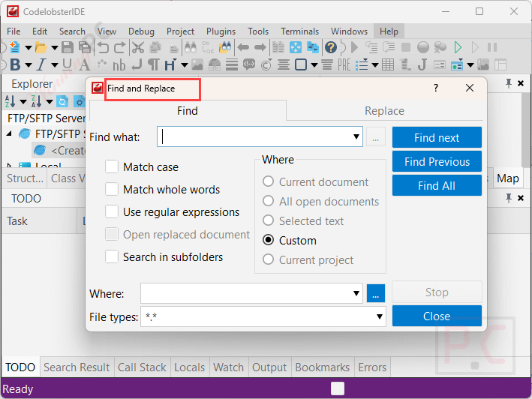Image resolution: width=532 pixels, height=399 pixels.
Task: Click the Italic I formatting icon
Action: coord(41,64)
